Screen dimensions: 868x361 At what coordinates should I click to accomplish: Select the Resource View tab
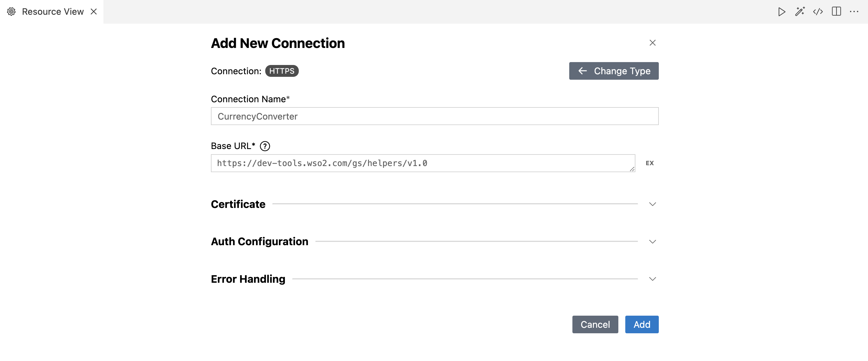[51, 12]
